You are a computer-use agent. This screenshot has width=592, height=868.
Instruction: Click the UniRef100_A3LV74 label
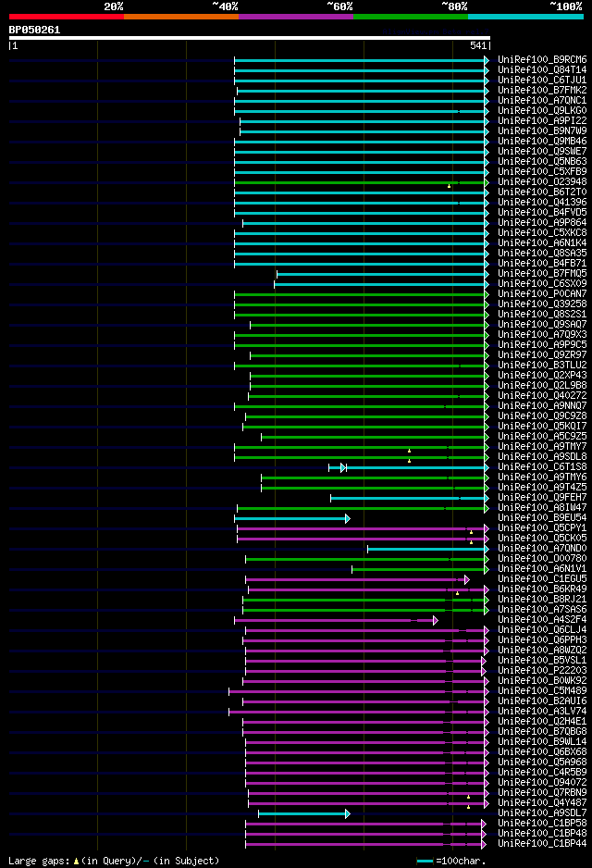[542, 712]
